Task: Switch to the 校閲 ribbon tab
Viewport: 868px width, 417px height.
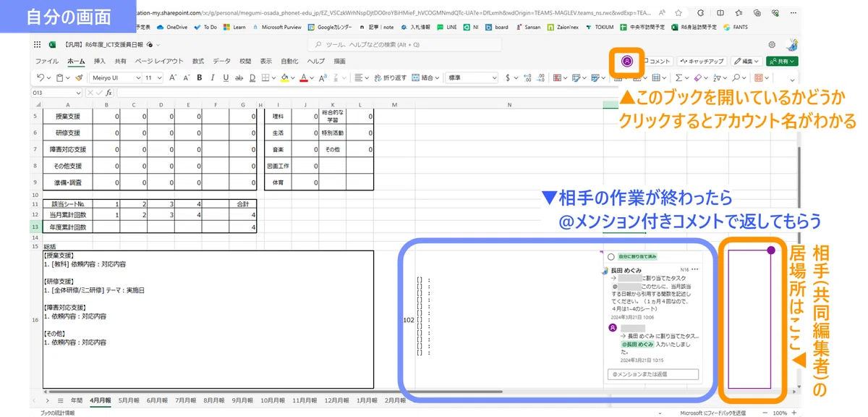Action: (x=246, y=62)
